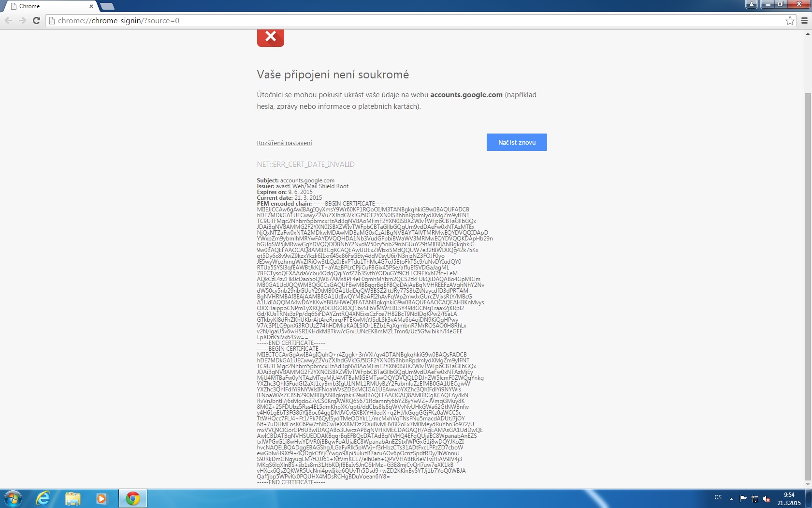Click the Načíst znovu button

click(517, 142)
